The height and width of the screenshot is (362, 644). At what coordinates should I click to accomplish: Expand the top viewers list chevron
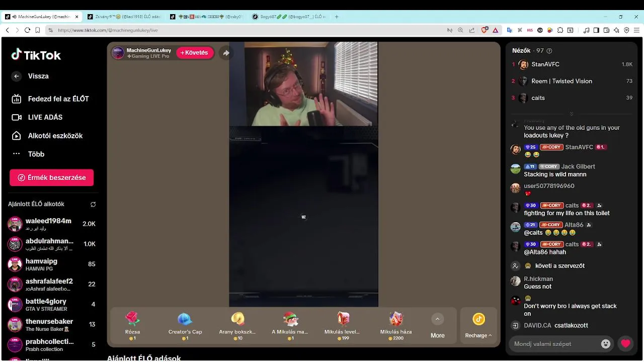571,114
